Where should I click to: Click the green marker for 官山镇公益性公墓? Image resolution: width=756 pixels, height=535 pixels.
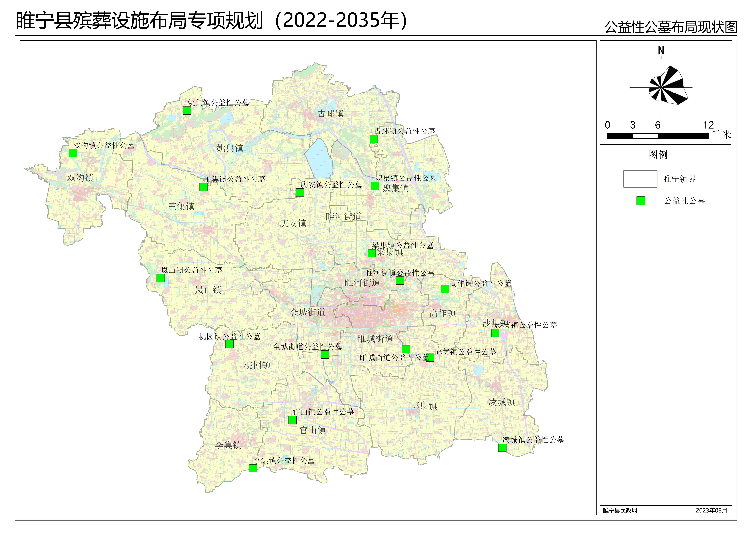292,420
